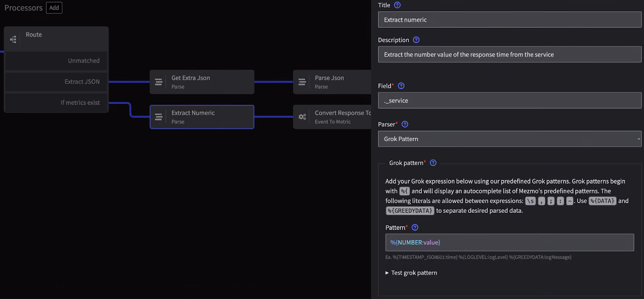Click the Title input containing Extract numeric
The image size is (644, 299).
coord(510,19)
